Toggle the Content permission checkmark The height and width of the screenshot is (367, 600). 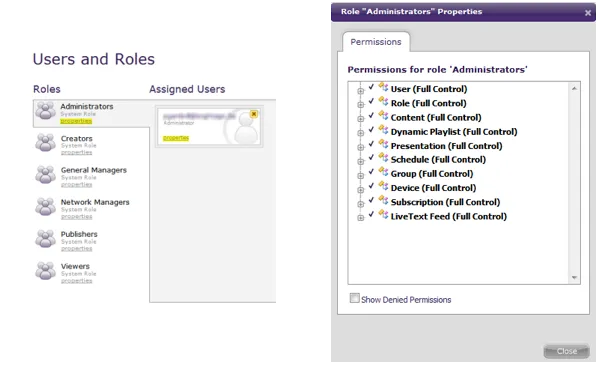point(371,115)
